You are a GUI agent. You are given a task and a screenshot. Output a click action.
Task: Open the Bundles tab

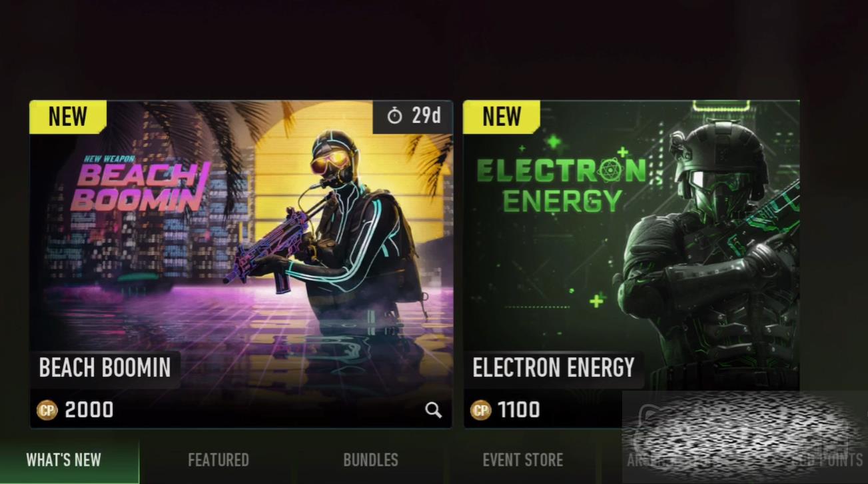pos(370,460)
